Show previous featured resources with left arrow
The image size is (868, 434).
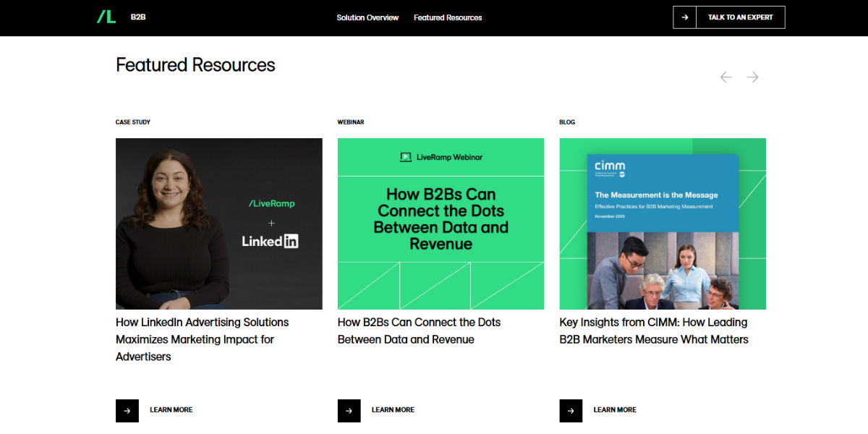pyautogui.click(x=726, y=77)
